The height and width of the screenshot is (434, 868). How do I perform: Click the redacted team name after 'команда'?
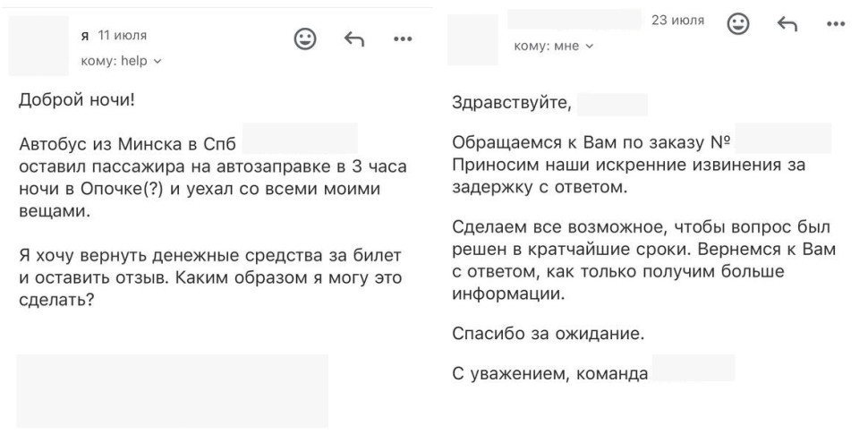(693, 368)
